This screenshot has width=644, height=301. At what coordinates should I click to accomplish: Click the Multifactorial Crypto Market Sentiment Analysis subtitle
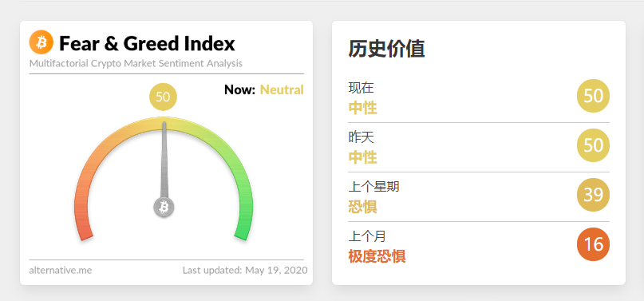pyautogui.click(x=136, y=64)
